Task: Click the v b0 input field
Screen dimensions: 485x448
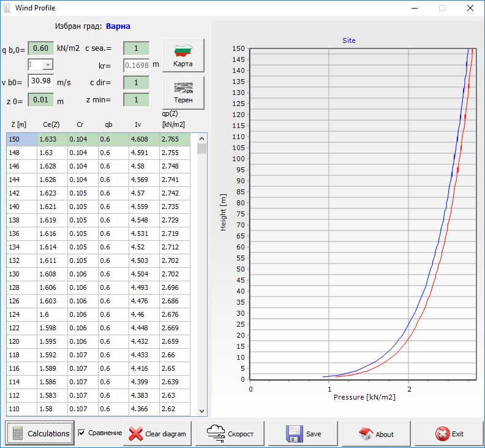Action: (x=41, y=82)
